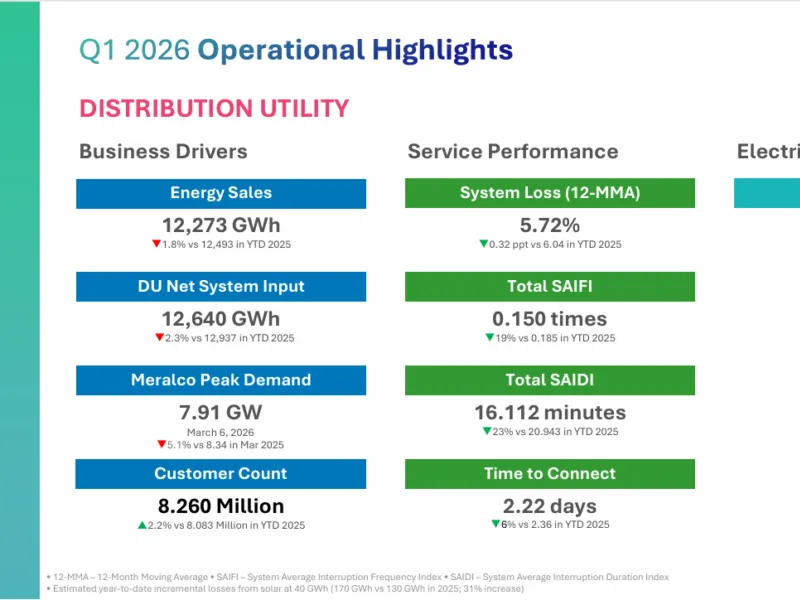The height and width of the screenshot is (600, 800).
Task: Select the '12,640 GWh' value
Action: coord(221,319)
